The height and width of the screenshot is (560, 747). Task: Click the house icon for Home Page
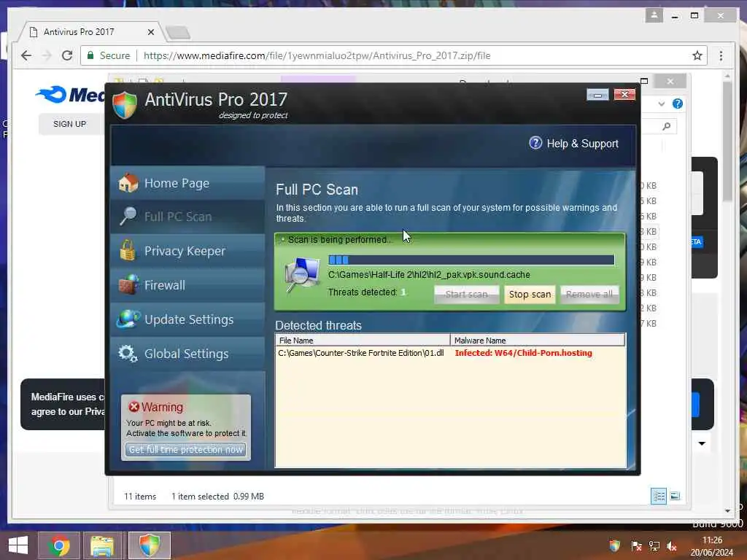(x=128, y=183)
